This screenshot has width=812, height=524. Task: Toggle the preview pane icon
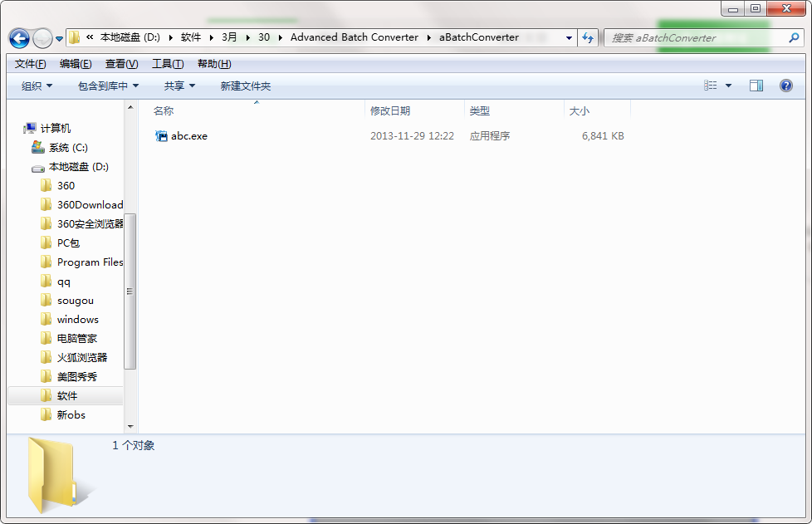pos(756,86)
